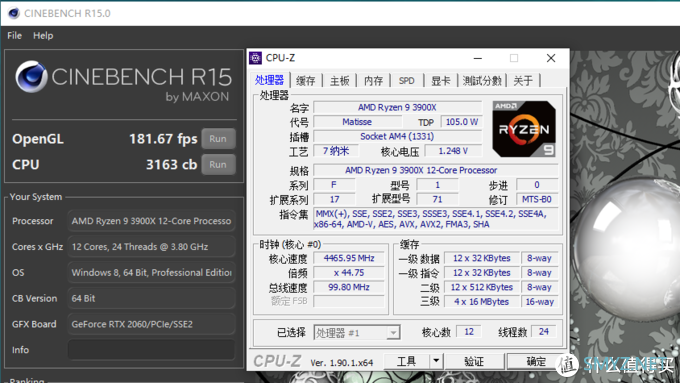
Task: Run the OpenGL benchmark
Action: (x=218, y=139)
